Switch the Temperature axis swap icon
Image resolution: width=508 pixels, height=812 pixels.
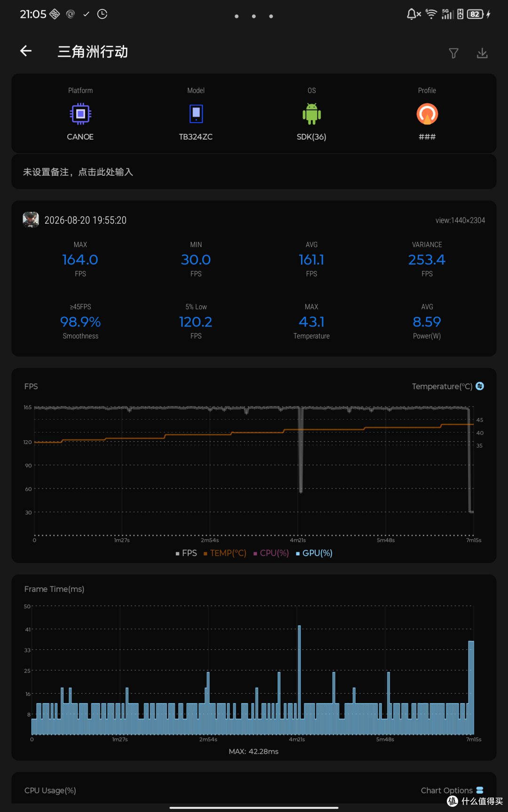(480, 386)
